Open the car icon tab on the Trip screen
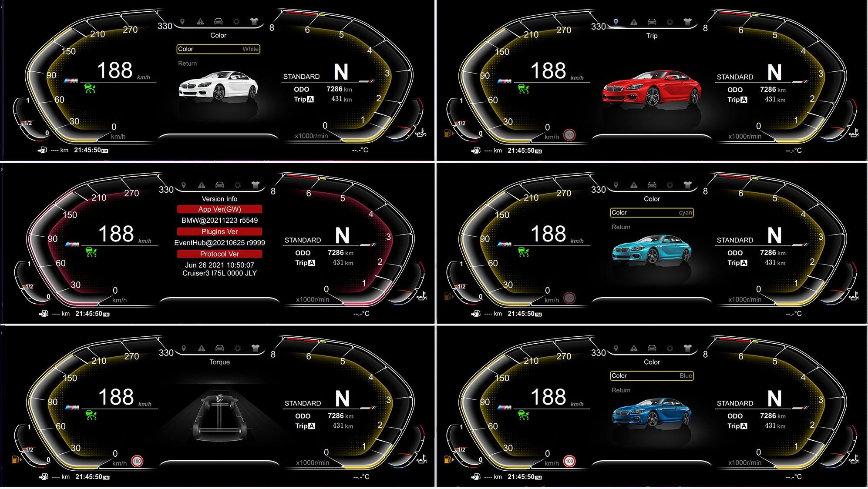Image resolution: width=868 pixels, height=489 pixels. 652,22
